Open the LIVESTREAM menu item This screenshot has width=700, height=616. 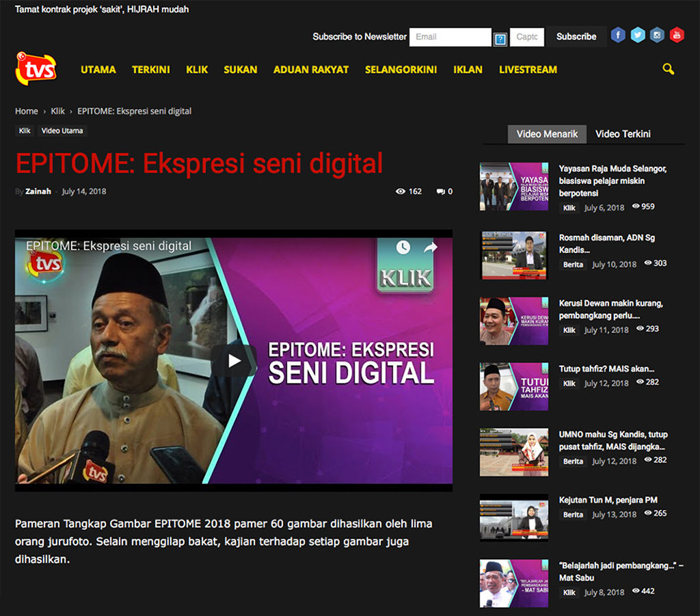click(x=528, y=70)
